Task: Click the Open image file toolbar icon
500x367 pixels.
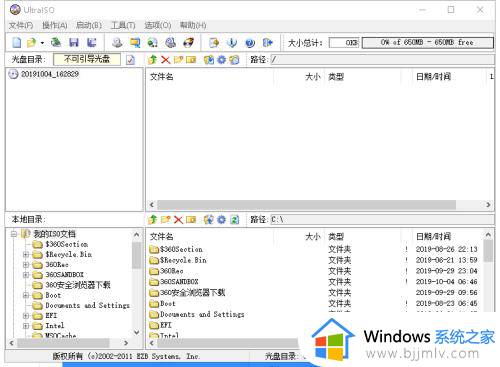Action: point(31,43)
